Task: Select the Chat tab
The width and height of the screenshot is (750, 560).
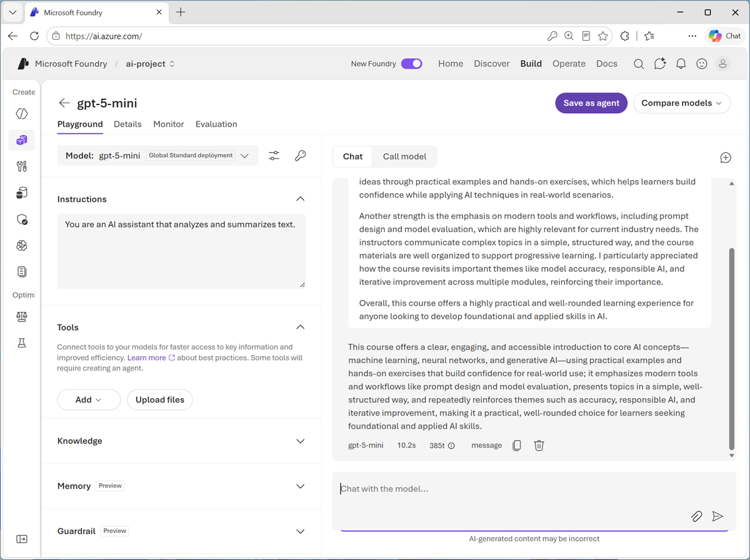Action: 352,156
